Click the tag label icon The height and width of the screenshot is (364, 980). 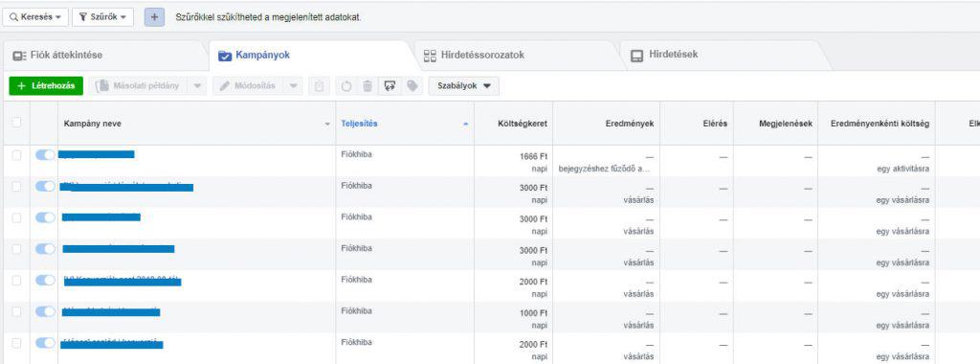click(412, 86)
